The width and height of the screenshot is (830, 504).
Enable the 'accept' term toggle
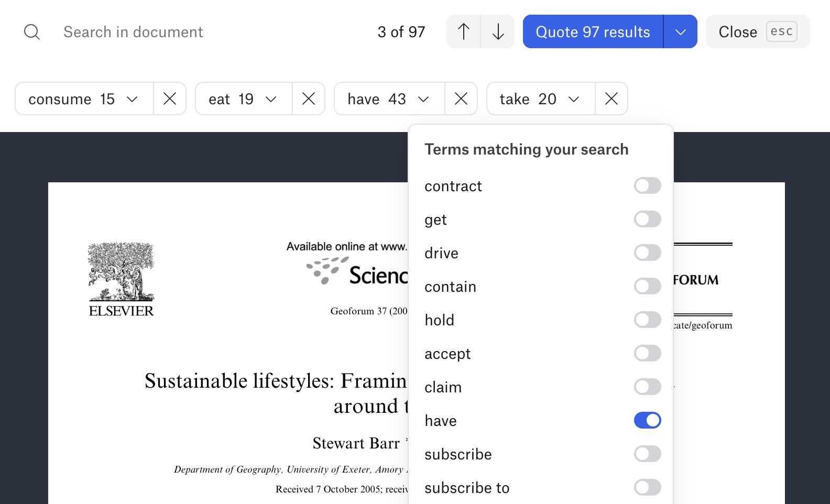(647, 353)
